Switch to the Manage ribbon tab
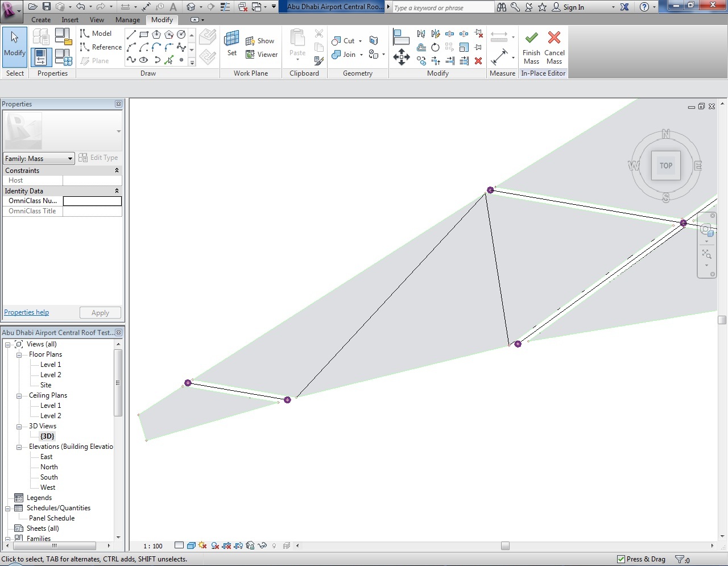The image size is (728, 566). [127, 20]
